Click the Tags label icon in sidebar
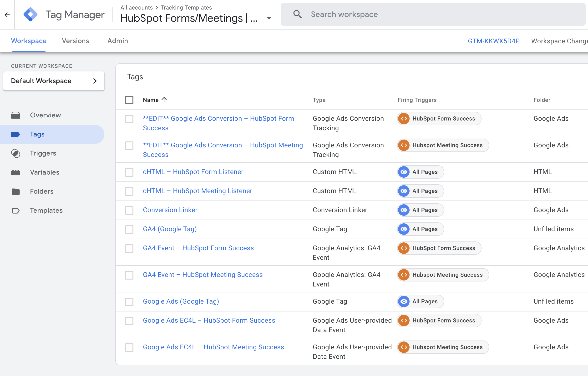The width and height of the screenshot is (588, 376). (16, 134)
